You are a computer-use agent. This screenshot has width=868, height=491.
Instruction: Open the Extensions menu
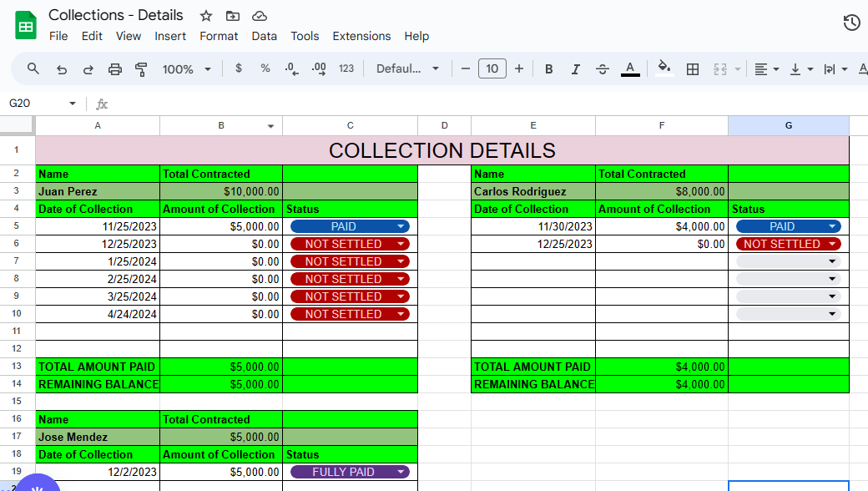click(x=361, y=36)
